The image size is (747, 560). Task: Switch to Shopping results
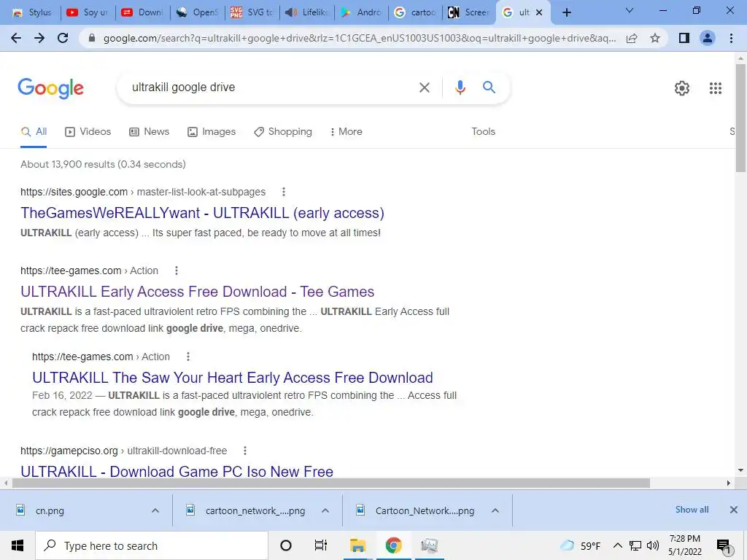283,132
